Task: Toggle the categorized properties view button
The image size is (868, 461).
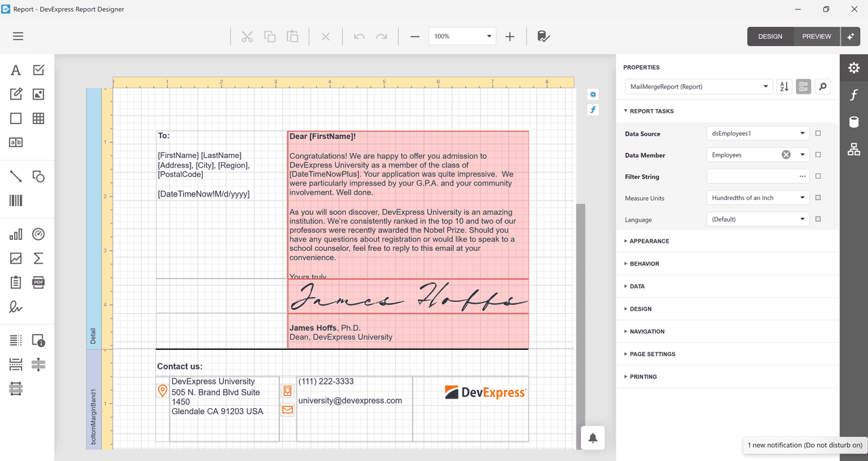Action: 804,87
